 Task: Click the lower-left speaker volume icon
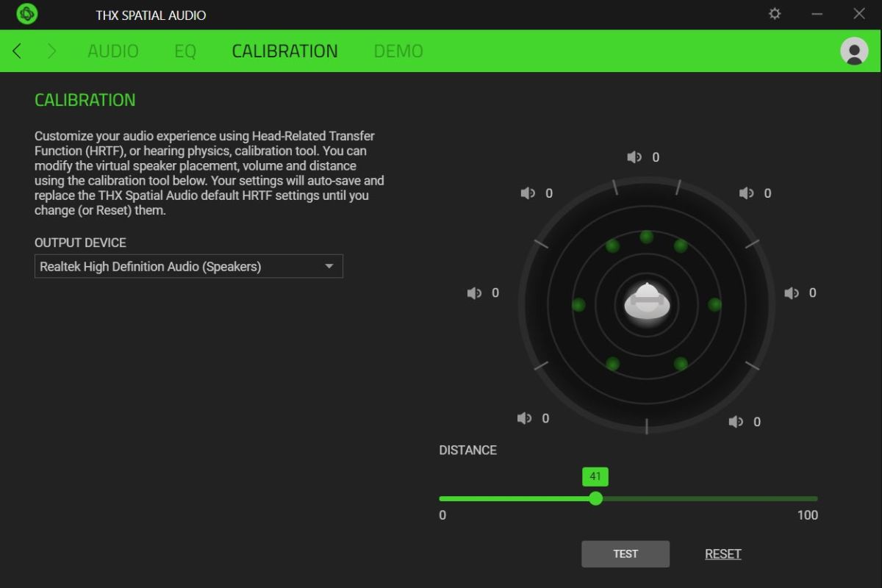click(x=524, y=418)
